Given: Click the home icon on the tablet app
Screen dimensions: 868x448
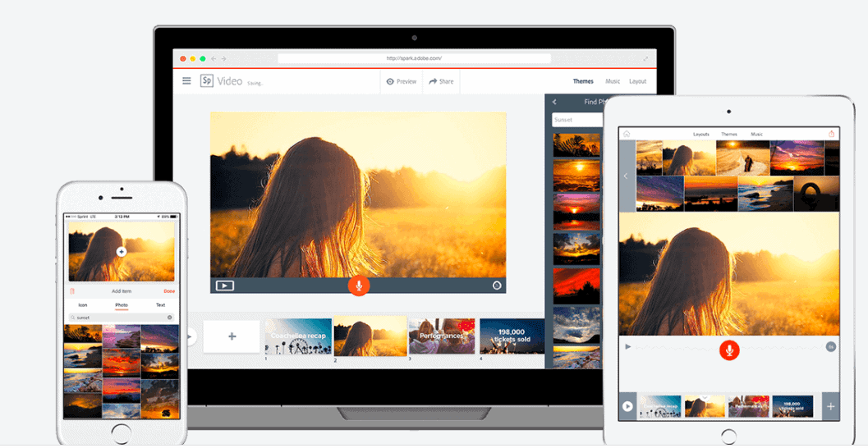Looking at the screenshot, I should click(627, 134).
